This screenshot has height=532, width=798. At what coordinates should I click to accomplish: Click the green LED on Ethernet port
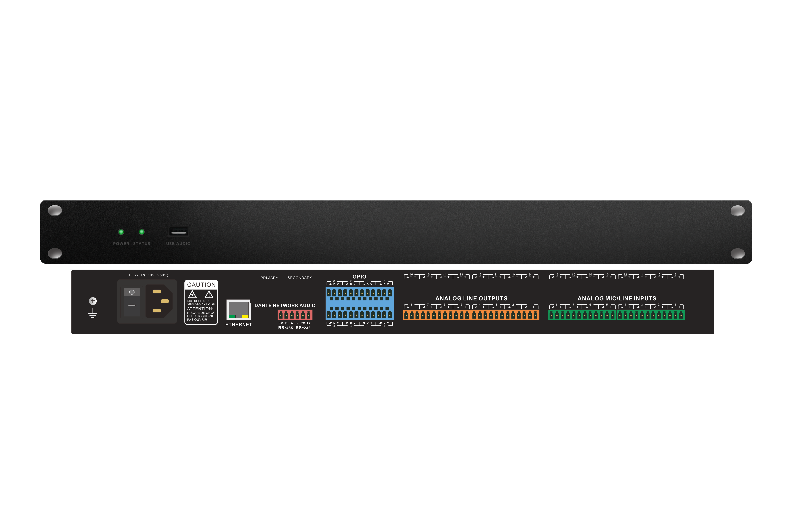pos(232,316)
